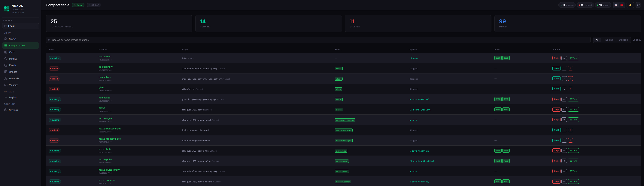
Task: Open the notifications bell
Action: (x=630, y=5)
